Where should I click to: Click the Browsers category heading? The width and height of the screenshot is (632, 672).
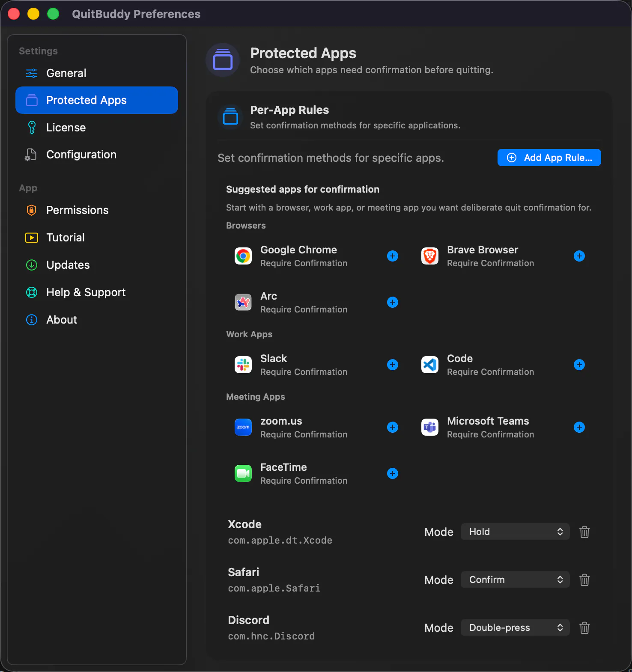[246, 226]
